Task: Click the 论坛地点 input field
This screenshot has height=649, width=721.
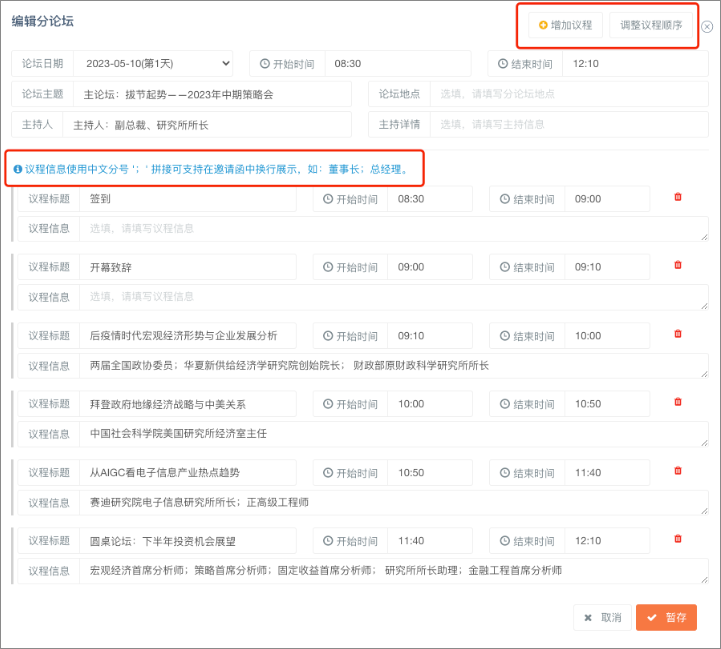Action: tap(569, 94)
